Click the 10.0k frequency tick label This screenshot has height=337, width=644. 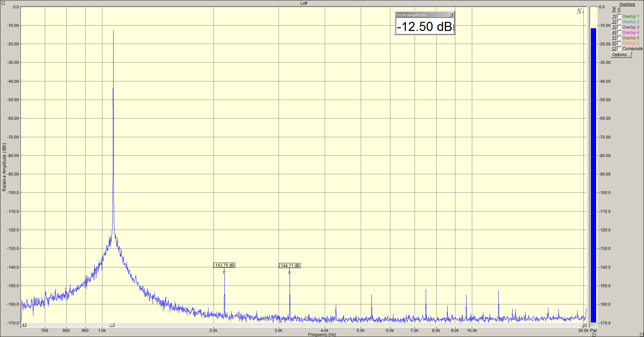click(472, 331)
